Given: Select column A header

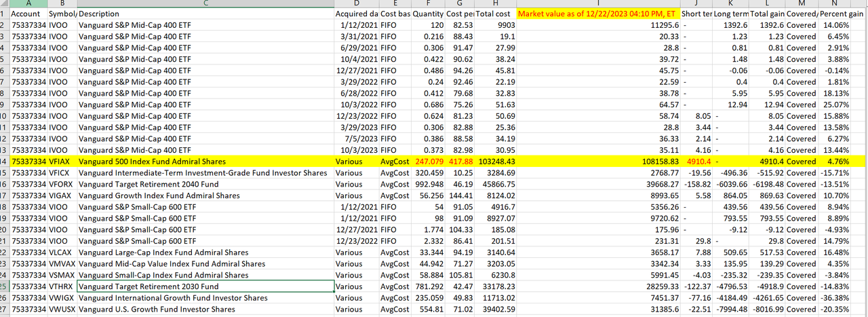Looking at the screenshot, I should (x=28, y=3).
